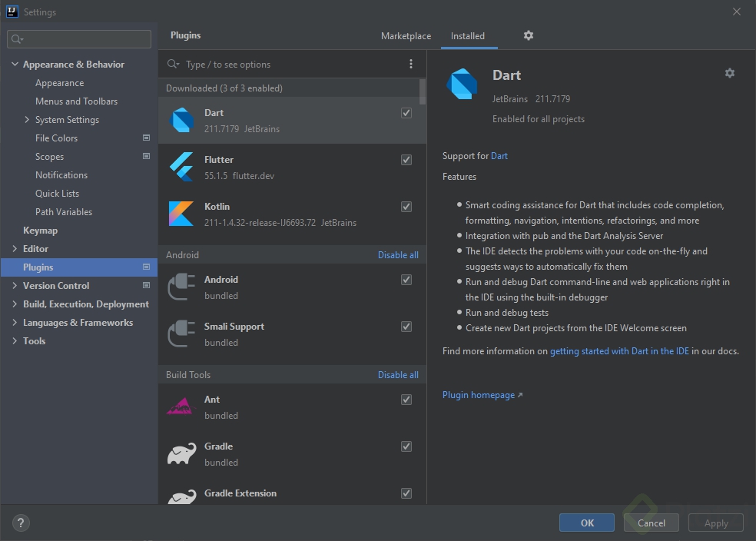Click the Kotlin plugin logo
Screen dimensions: 756x541
(181, 214)
